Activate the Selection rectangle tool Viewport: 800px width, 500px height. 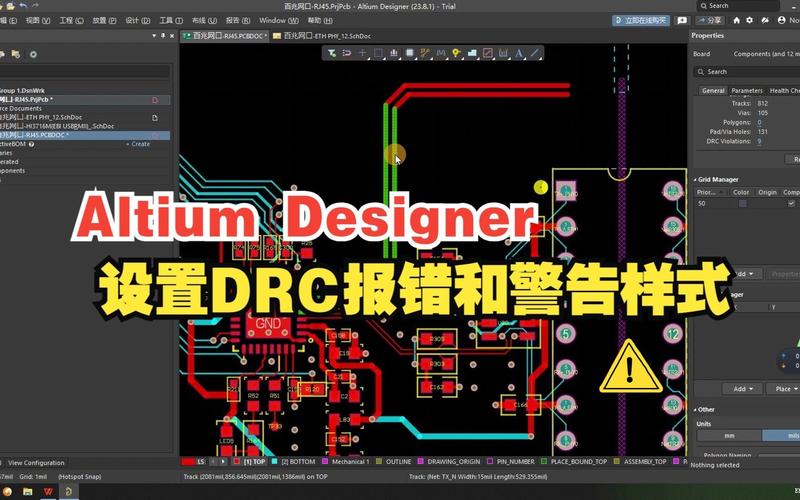(x=378, y=53)
